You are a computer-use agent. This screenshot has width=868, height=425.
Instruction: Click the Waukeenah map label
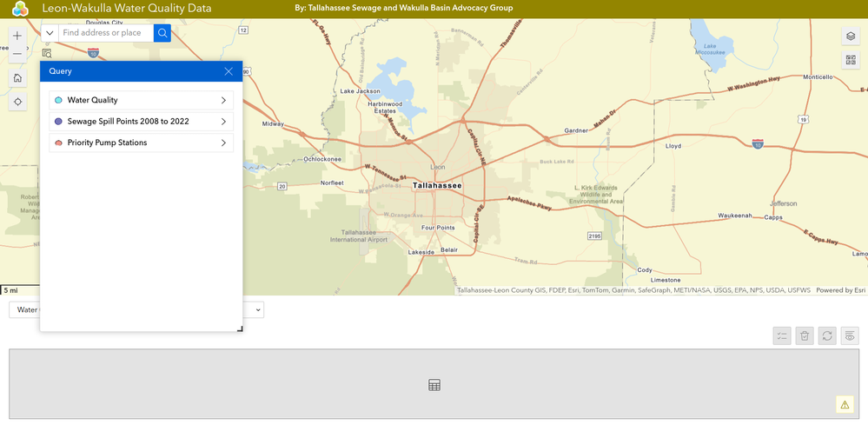734,216
